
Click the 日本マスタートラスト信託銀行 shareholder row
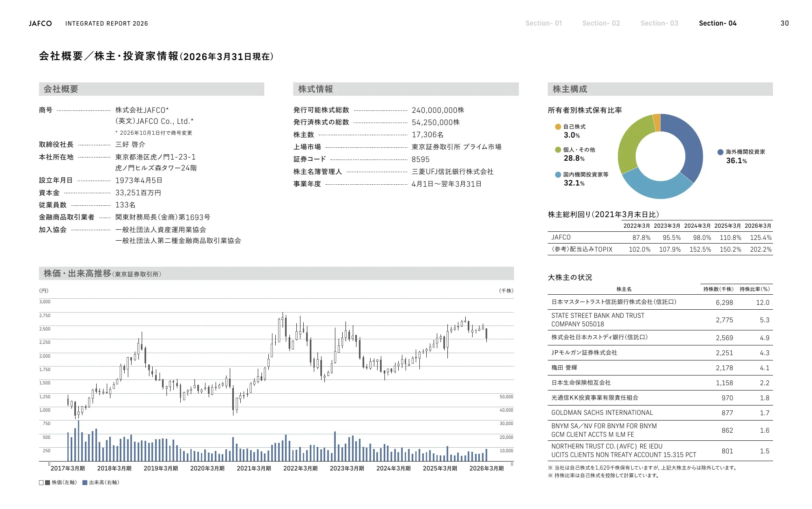[x=660, y=302]
